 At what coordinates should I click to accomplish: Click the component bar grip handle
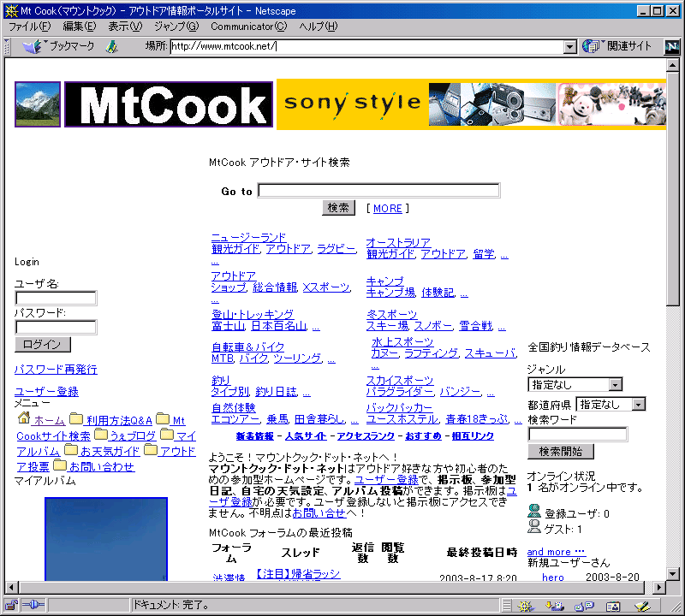[x=506, y=606]
